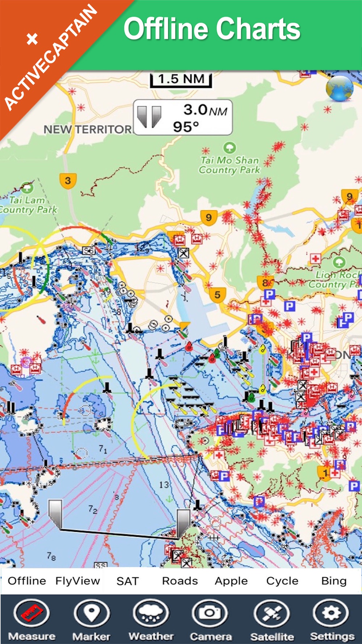Tap the left measure endpoint handle
362x644 pixels.
pyautogui.click(x=55, y=514)
